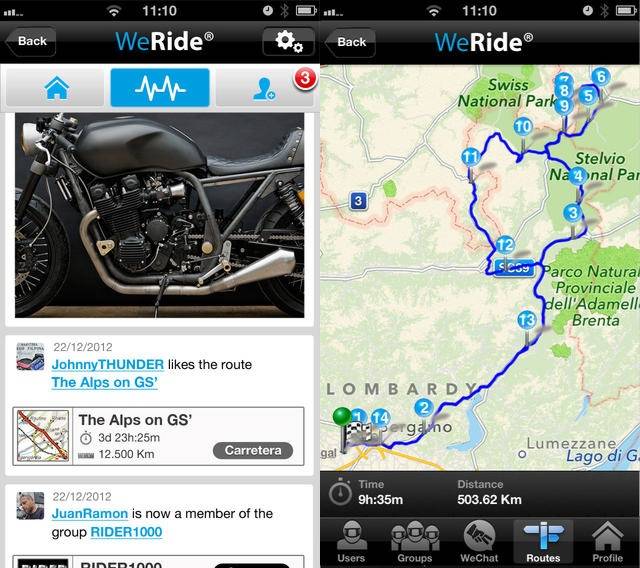
Task: Tap the green start pin on map
Action: point(342,416)
